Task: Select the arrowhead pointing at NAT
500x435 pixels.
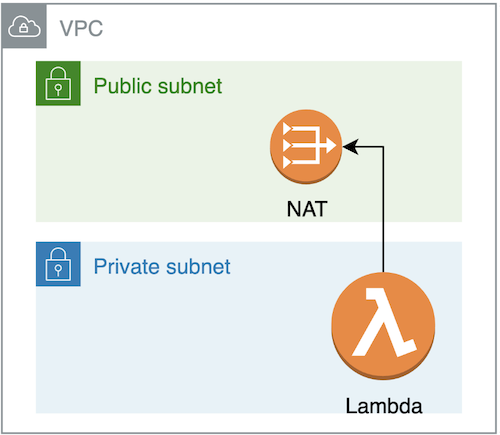Action: (351, 147)
